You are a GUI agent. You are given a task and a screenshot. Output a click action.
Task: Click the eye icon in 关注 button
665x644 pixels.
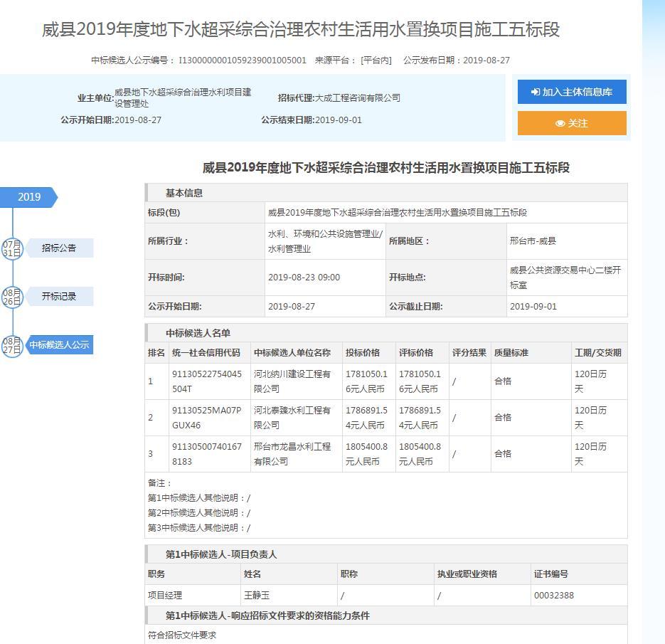click(560, 124)
